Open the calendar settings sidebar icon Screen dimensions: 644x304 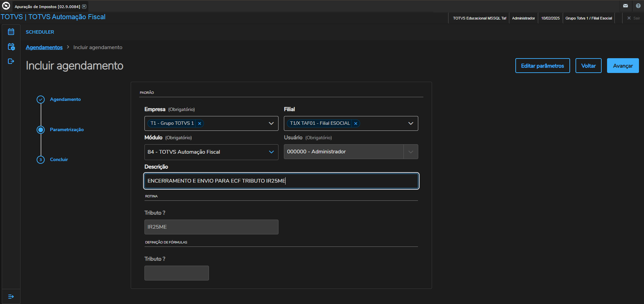(x=11, y=47)
